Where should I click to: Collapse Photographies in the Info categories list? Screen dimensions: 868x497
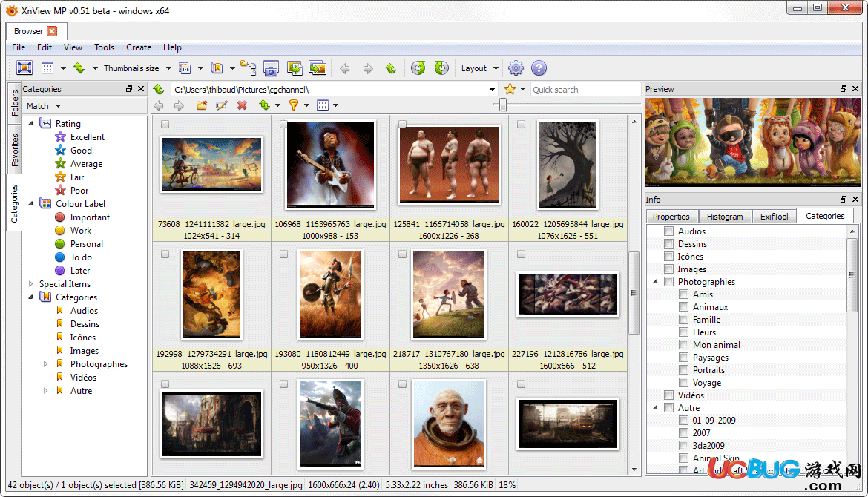(655, 282)
